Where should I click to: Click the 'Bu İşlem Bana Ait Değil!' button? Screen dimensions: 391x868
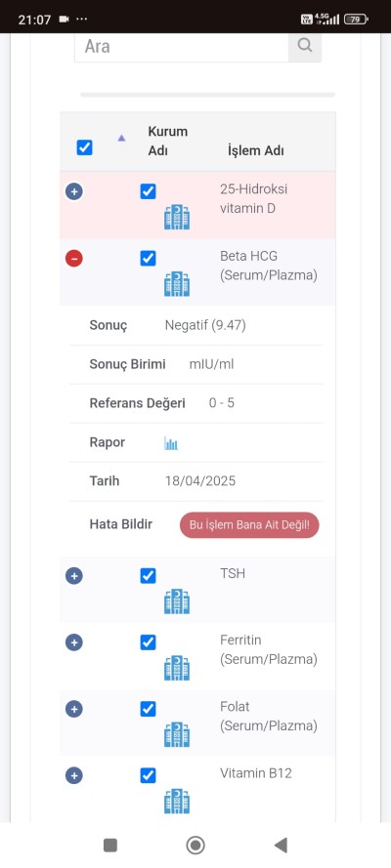249,524
